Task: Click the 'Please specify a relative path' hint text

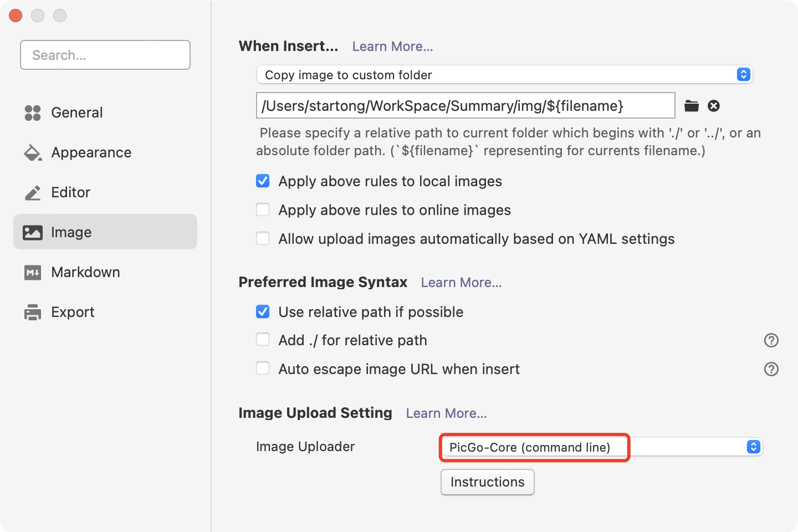Action: (x=508, y=142)
